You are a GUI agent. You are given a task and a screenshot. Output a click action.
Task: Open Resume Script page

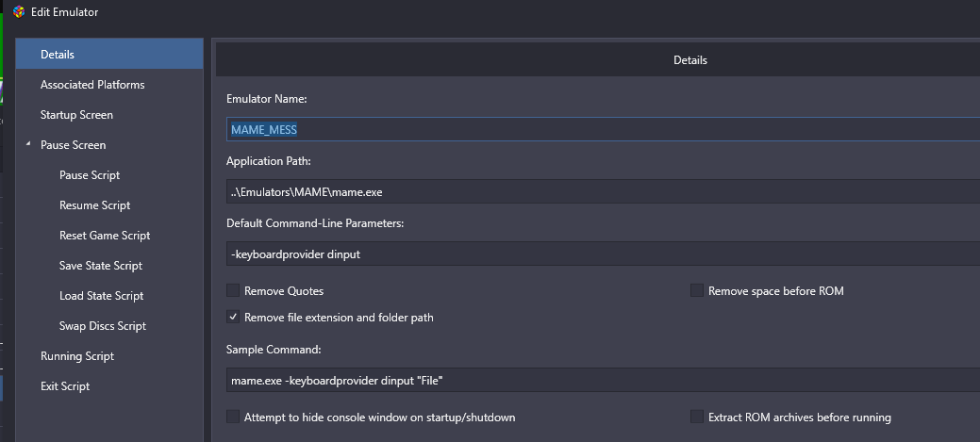[95, 205]
